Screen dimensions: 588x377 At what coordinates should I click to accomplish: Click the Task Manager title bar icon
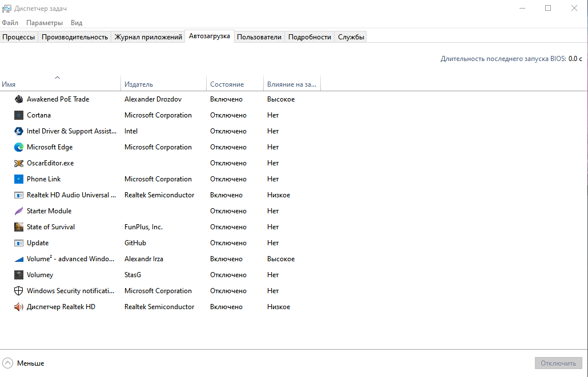pos(7,8)
